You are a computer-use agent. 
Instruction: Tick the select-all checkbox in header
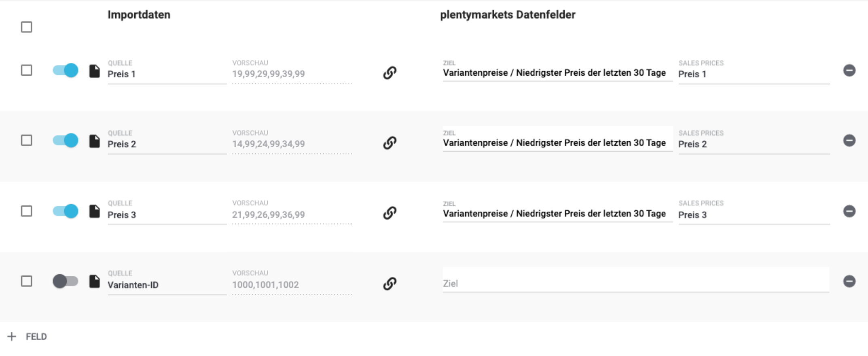(27, 27)
